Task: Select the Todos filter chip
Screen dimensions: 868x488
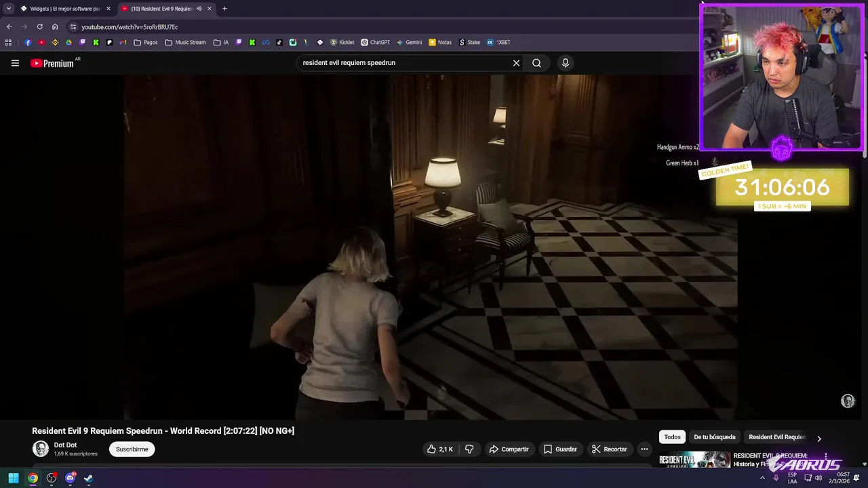Action: 672,437
